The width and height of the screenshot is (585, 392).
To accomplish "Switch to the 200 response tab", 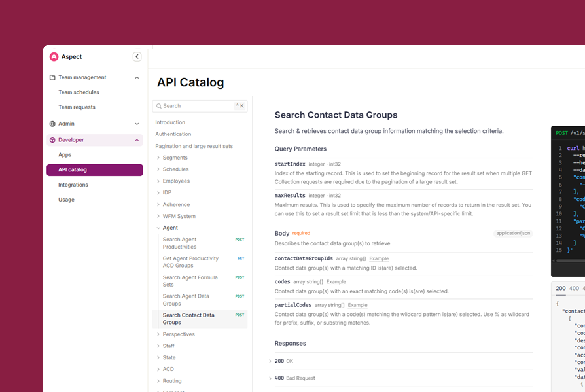I will [560, 288].
